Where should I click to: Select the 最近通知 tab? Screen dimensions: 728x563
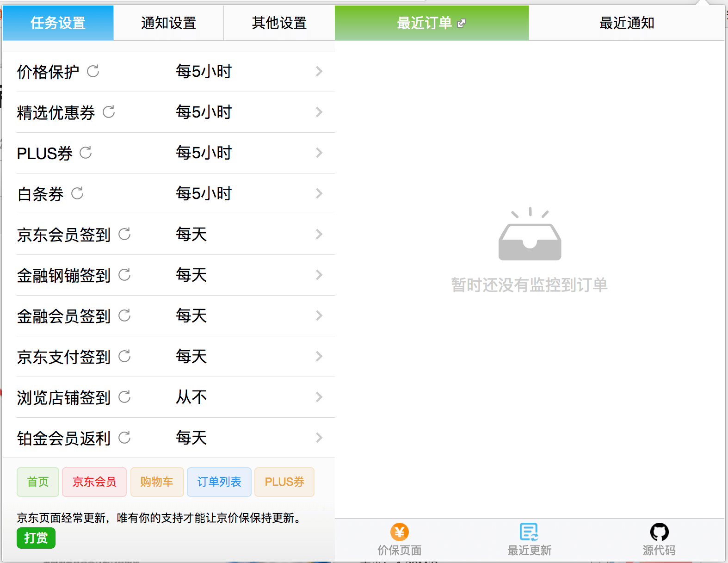point(627,23)
